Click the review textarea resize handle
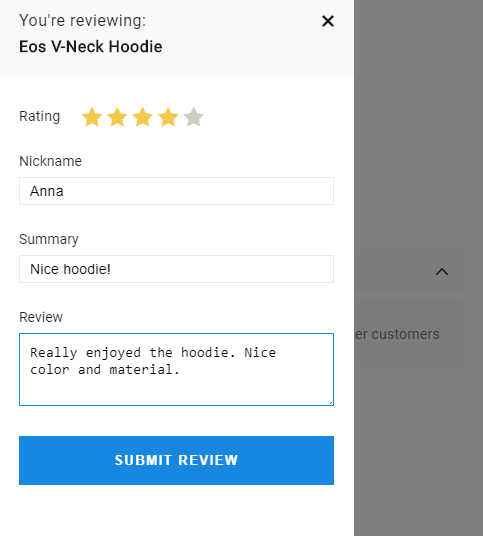This screenshot has height=536, width=483. coord(331,403)
